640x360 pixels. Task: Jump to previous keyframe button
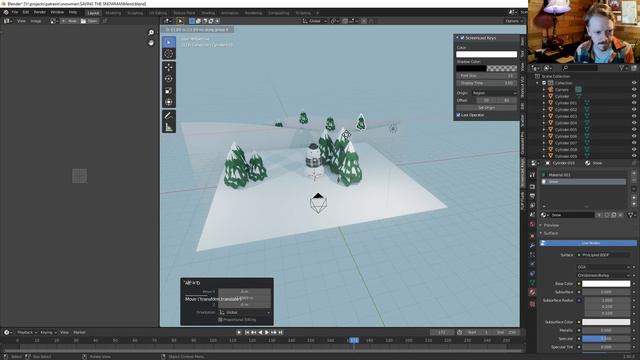click(253, 333)
